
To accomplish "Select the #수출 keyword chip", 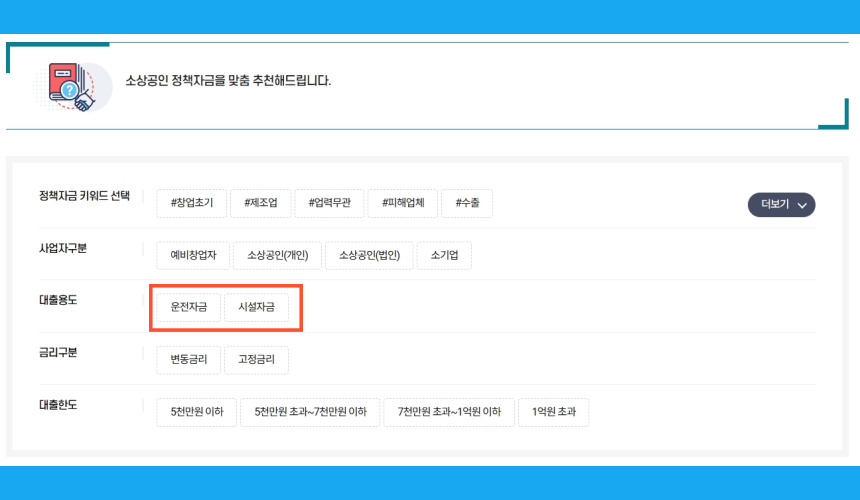I will coord(467,203).
